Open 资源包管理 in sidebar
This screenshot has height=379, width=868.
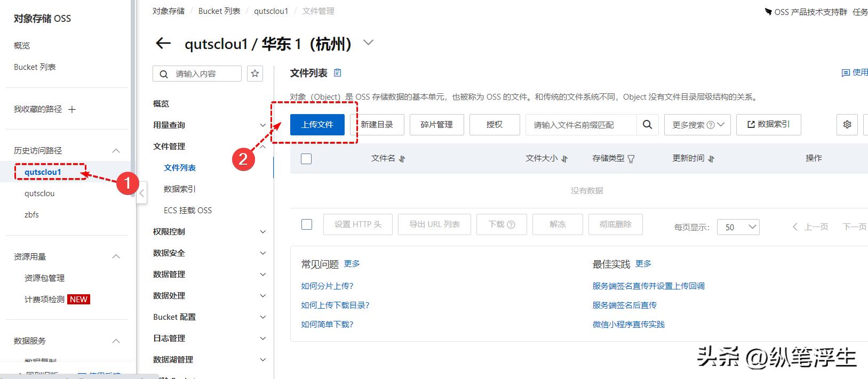click(x=44, y=278)
